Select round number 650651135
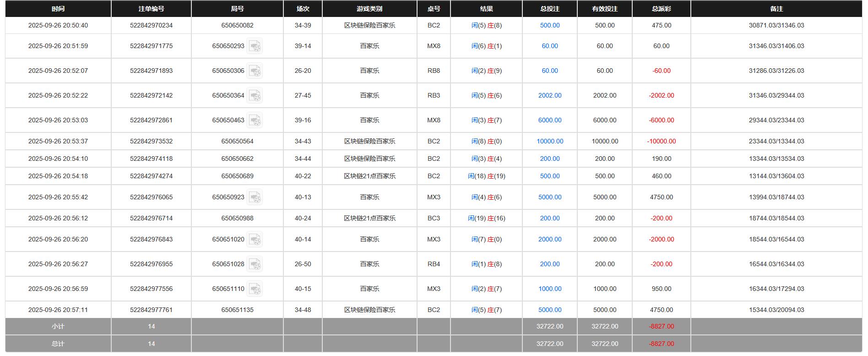Screen dimensions: 868x356 (237, 310)
